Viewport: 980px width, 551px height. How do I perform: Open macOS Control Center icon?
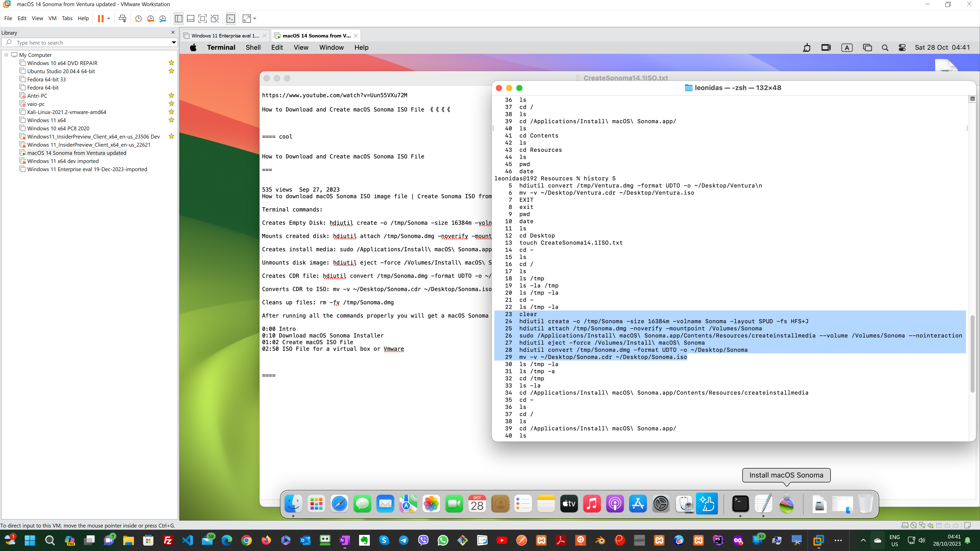click(902, 47)
